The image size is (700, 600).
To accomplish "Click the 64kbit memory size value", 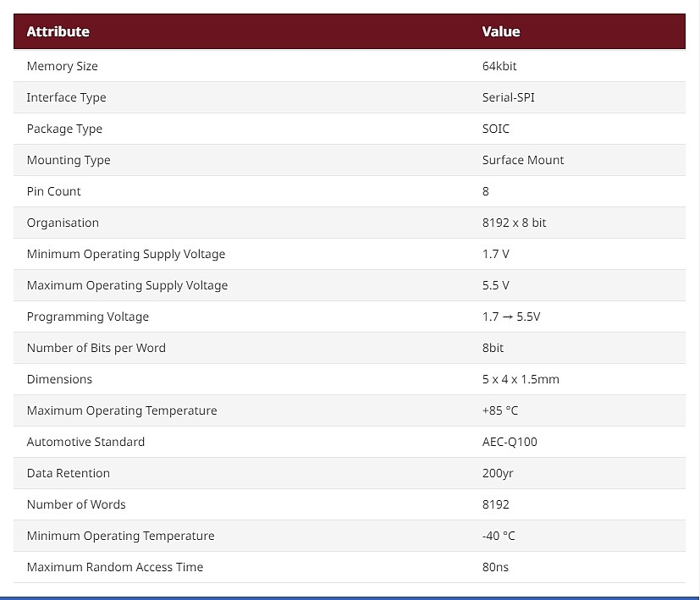I will [x=499, y=66].
